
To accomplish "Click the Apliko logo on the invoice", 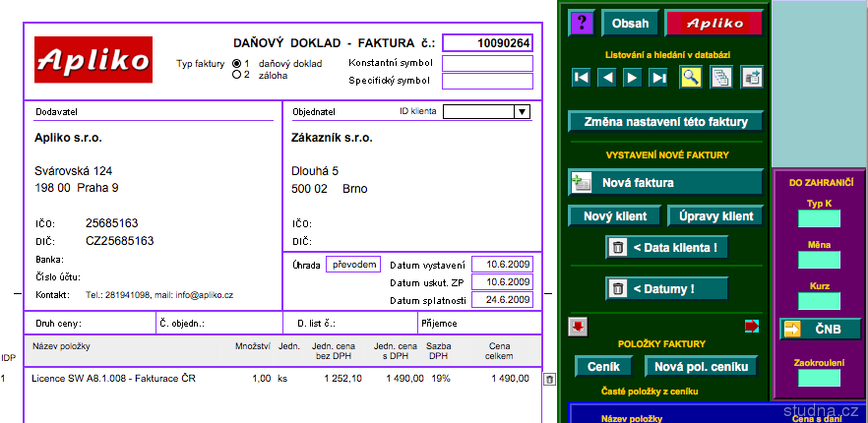I will coord(93,59).
